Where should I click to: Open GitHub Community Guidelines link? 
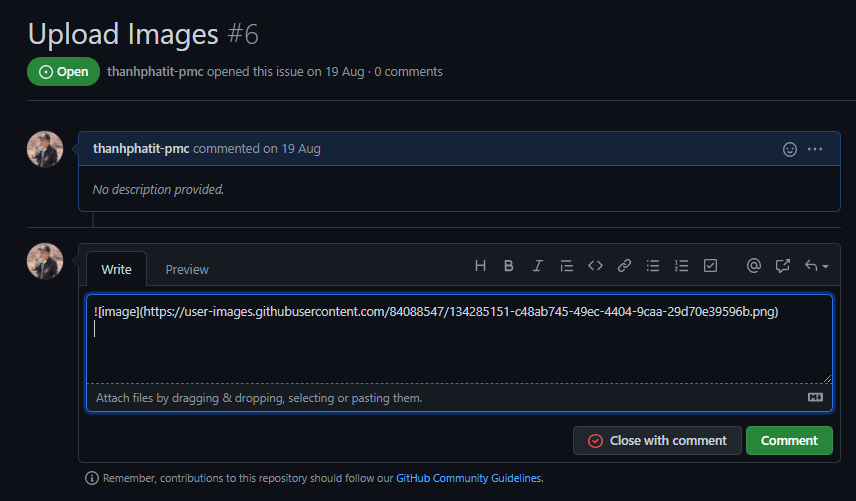coord(468,478)
